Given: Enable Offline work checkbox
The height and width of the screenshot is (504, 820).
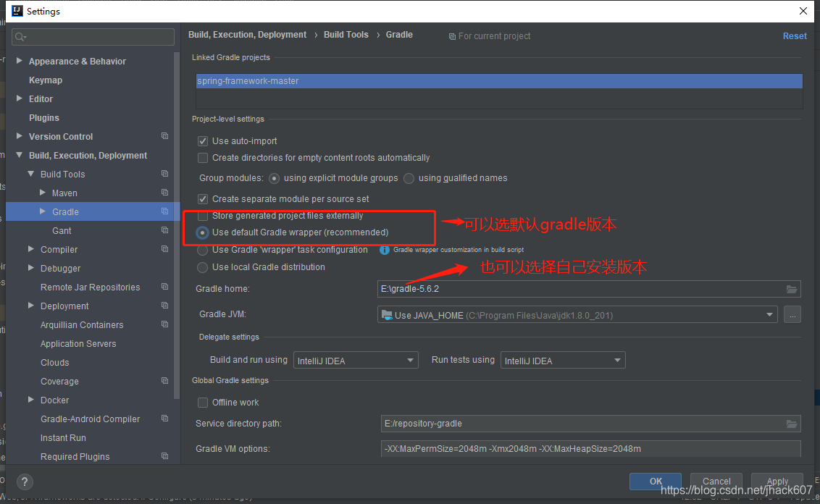Looking at the screenshot, I should coord(203,403).
